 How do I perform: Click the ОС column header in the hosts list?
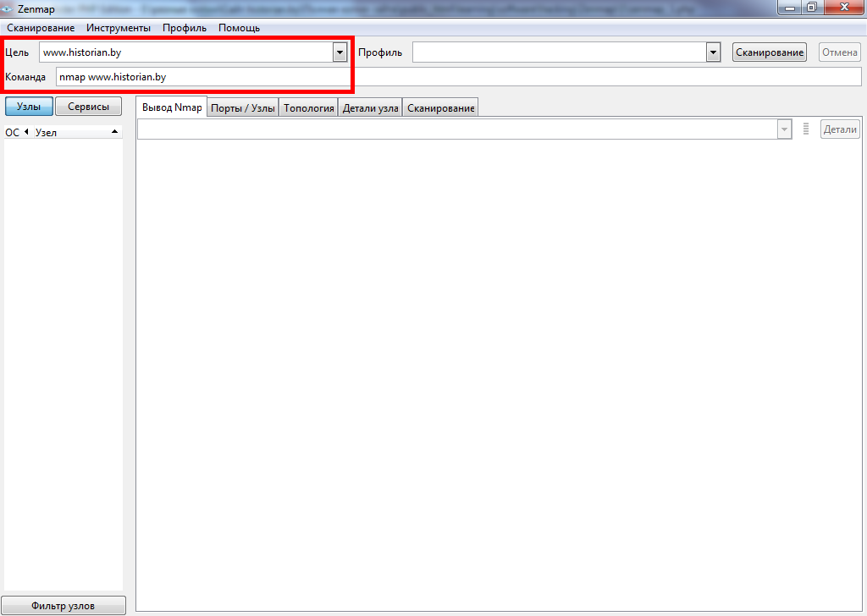(13, 133)
